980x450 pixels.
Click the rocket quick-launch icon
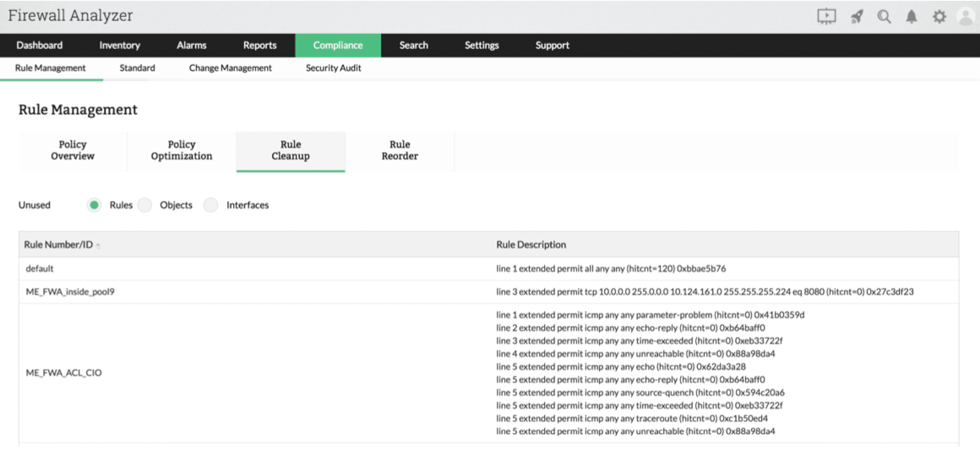click(x=857, y=16)
